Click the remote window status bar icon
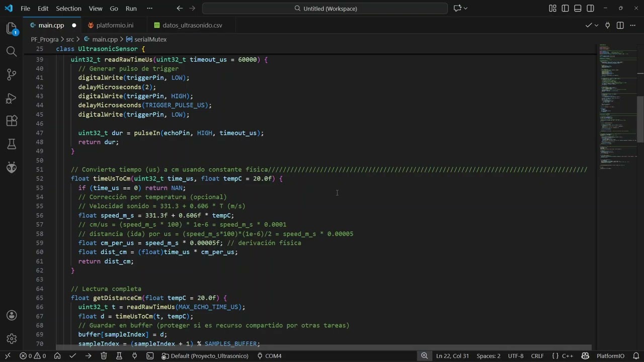This screenshot has height=362, width=644. click(x=7, y=356)
